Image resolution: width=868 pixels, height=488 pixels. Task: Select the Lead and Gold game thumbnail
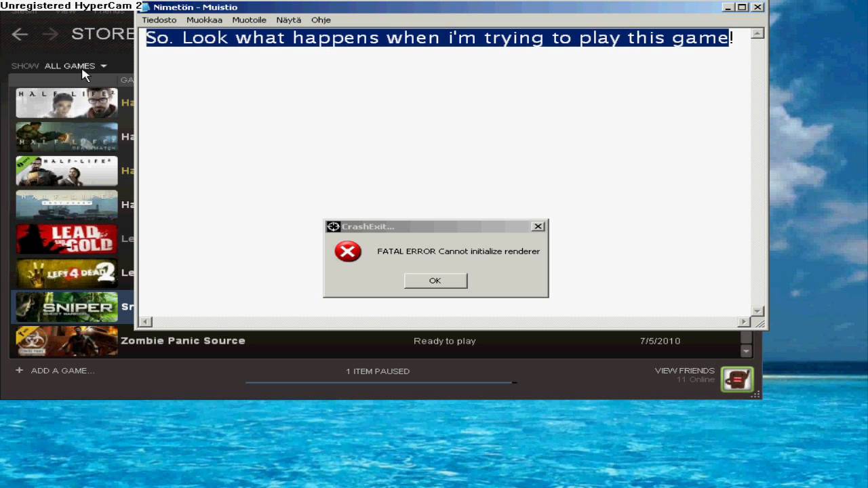click(66, 239)
